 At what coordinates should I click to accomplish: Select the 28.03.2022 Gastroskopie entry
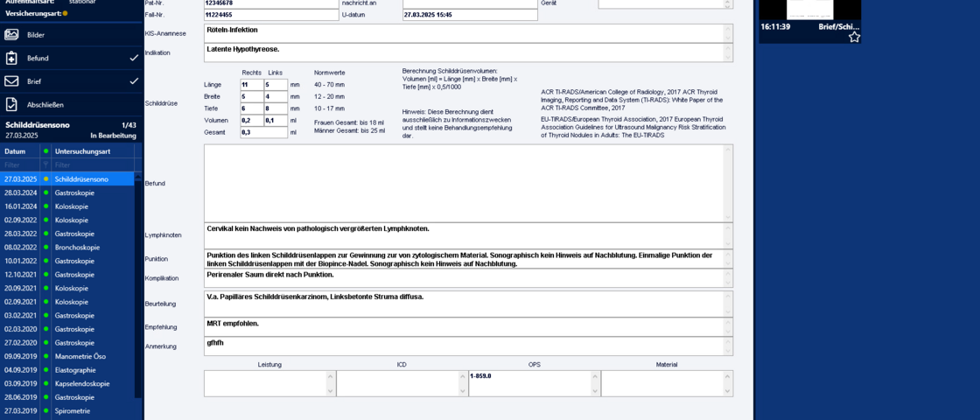[67, 234]
